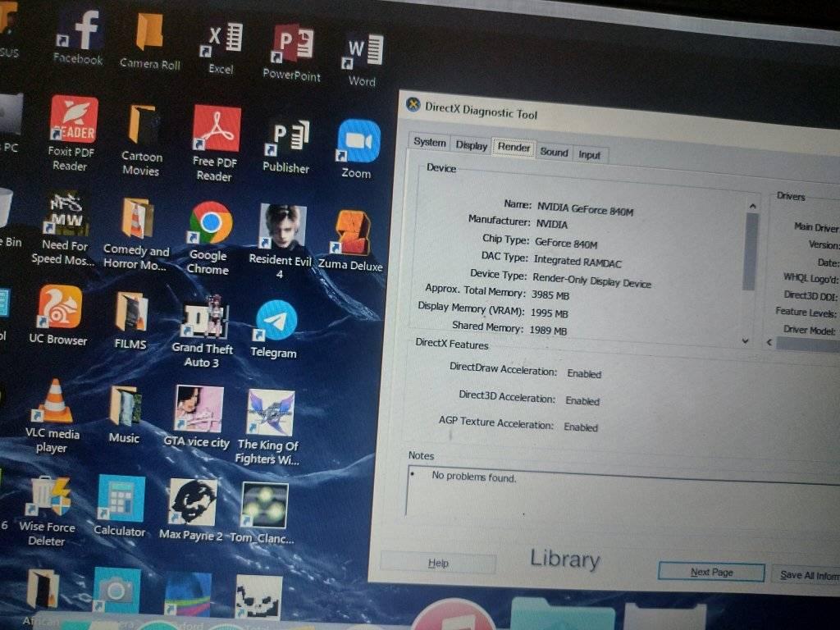Select Grand Theft Auto 3 icon
The width and height of the screenshot is (840, 630).
click(x=203, y=331)
